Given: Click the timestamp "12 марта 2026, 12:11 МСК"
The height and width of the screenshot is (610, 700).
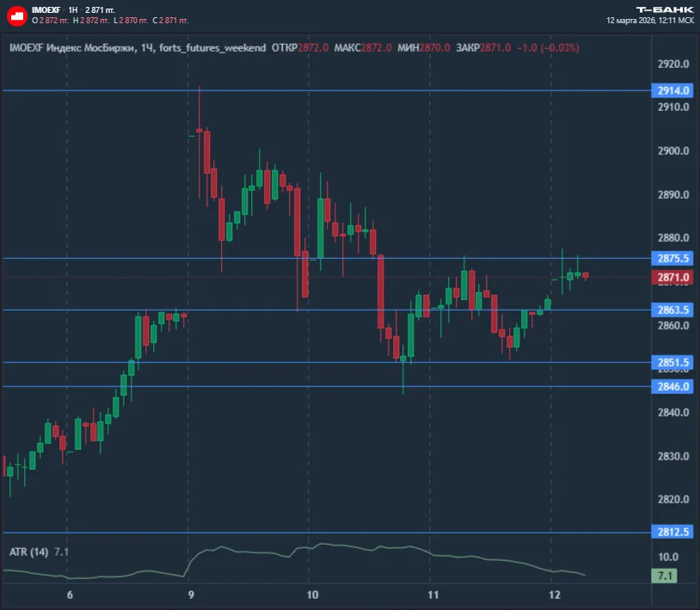Looking at the screenshot, I should [x=650, y=21].
